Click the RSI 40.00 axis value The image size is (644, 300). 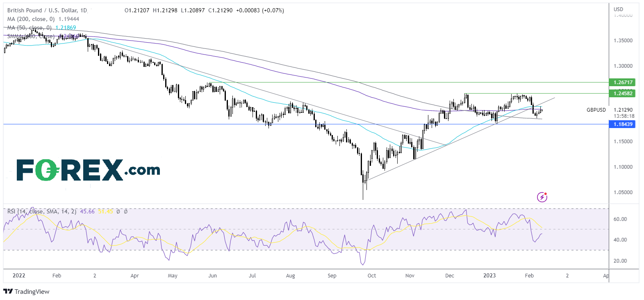pyautogui.click(x=620, y=240)
